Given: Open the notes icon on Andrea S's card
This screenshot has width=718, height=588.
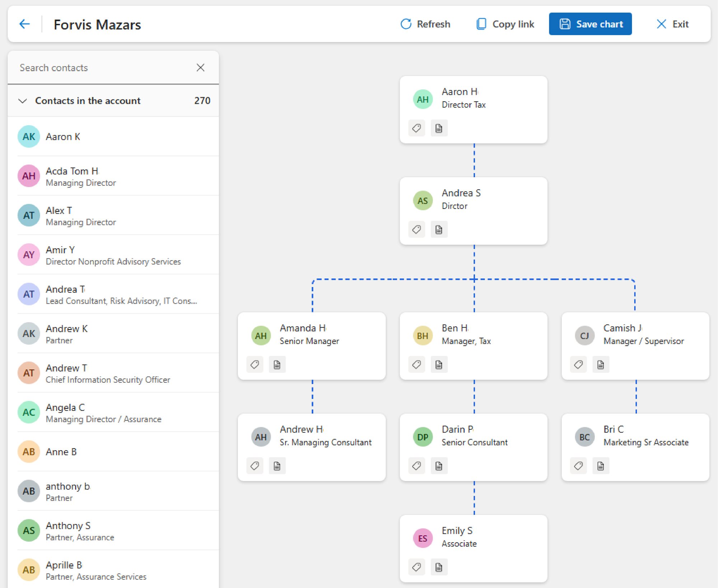Looking at the screenshot, I should click(439, 229).
